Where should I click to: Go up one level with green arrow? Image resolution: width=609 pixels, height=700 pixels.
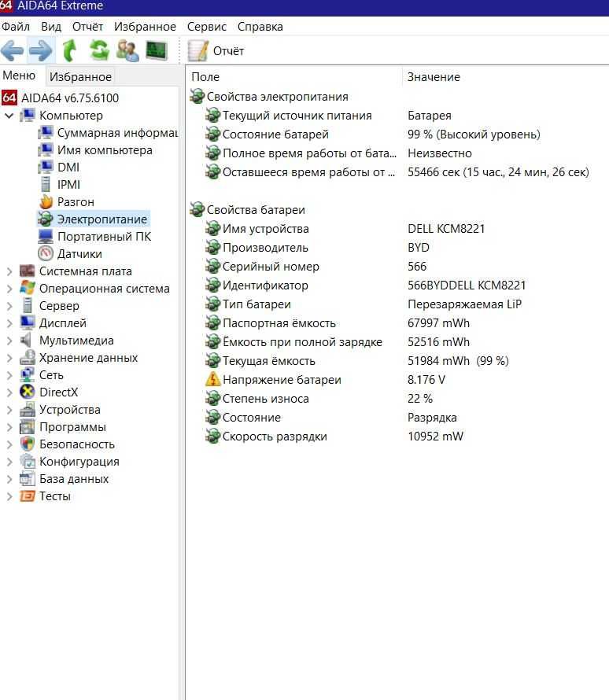coord(69,50)
